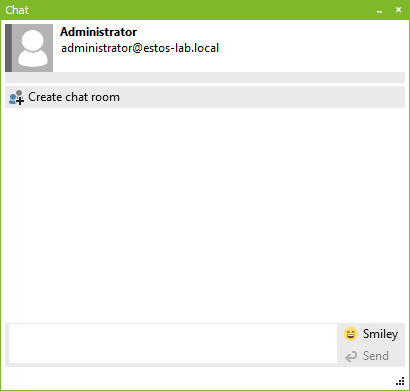The width and height of the screenshot is (410, 391).
Task: Click the yellow smiley face icon
Action: (x=351, y=334)
